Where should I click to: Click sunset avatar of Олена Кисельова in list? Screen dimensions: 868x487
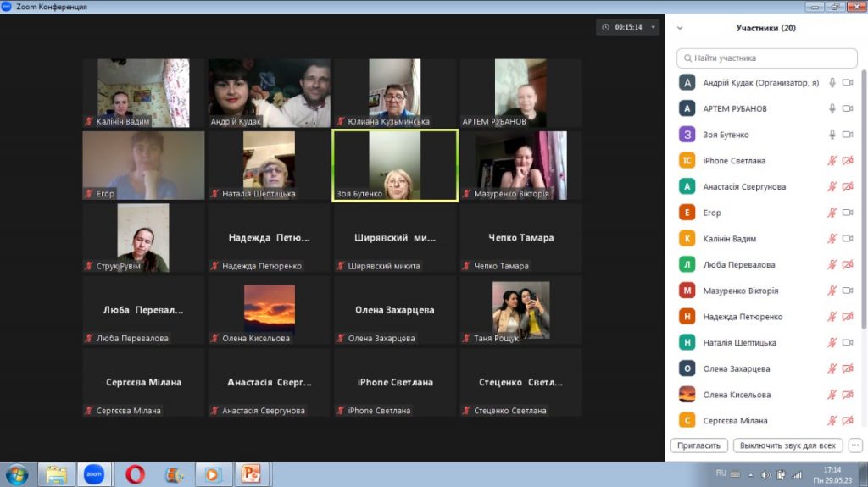tap(687, 395)
